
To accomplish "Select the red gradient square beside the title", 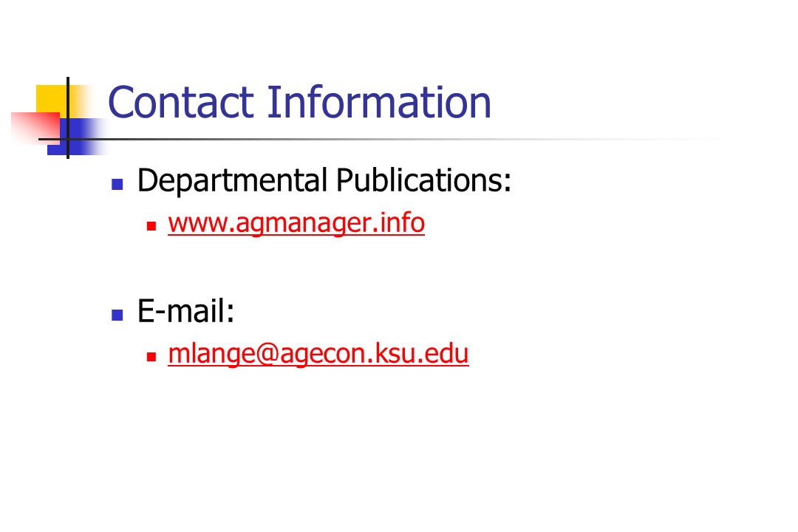I will pyautogui.click(x=35, y=129).
